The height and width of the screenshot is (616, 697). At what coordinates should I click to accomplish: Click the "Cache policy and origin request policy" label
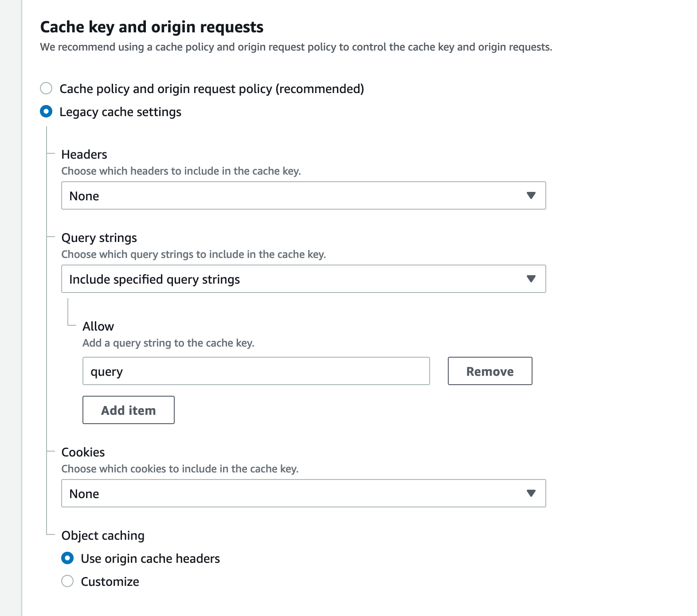pos(211,89)
